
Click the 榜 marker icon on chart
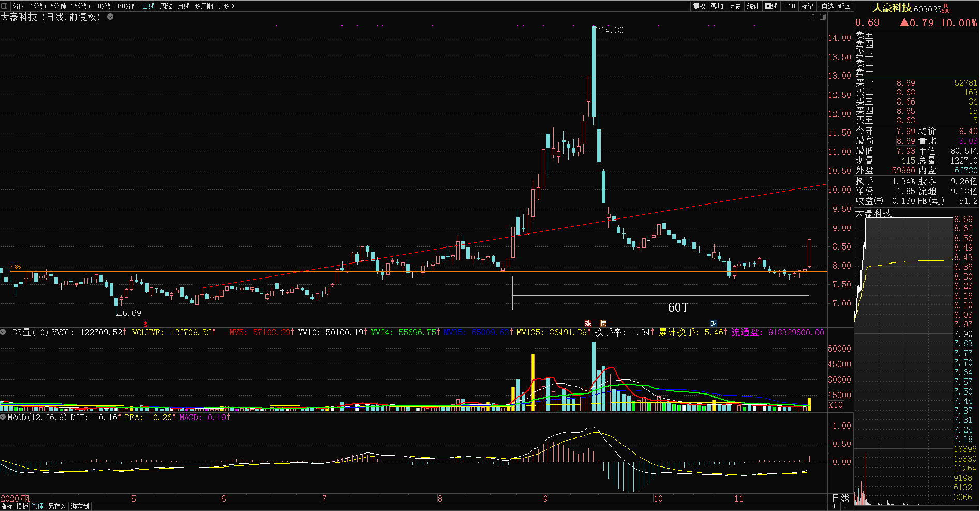pyautogui.click(x=603, y=323)
